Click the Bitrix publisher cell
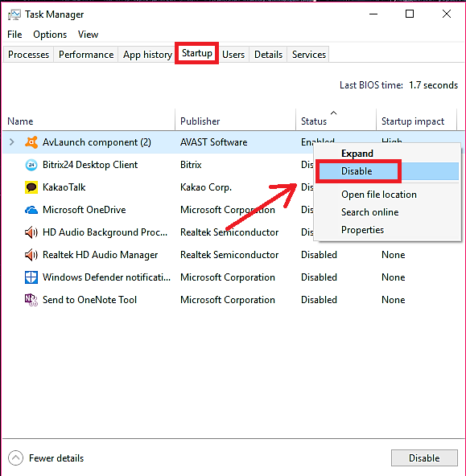The width and height of the screenshot is (466, 476). coord(191,165)
